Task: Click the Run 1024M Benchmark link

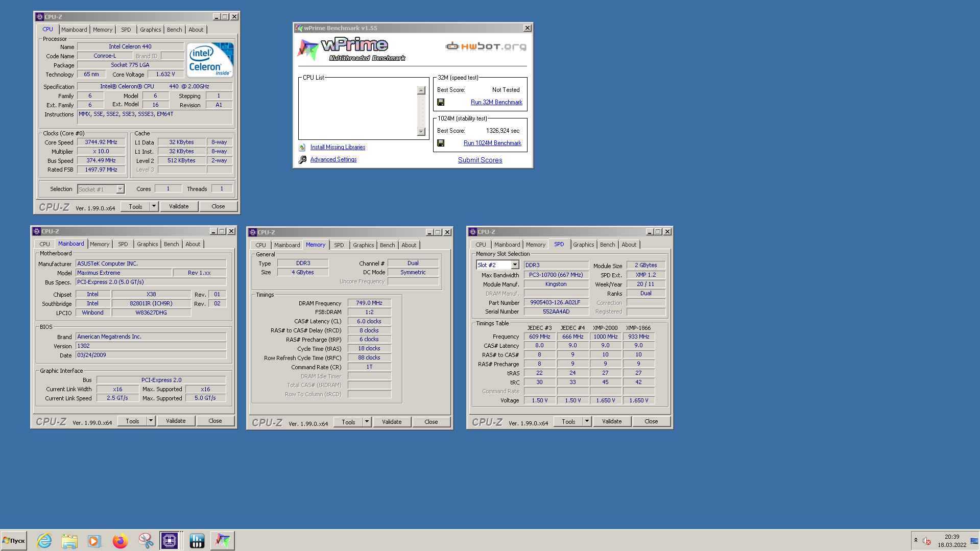Action: point(492,143)
